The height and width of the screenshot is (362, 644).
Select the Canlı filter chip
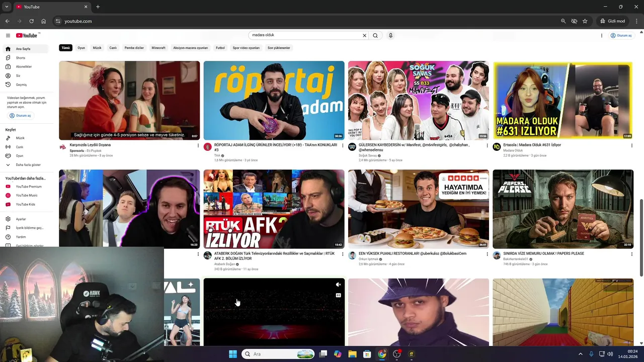(113, 48)
